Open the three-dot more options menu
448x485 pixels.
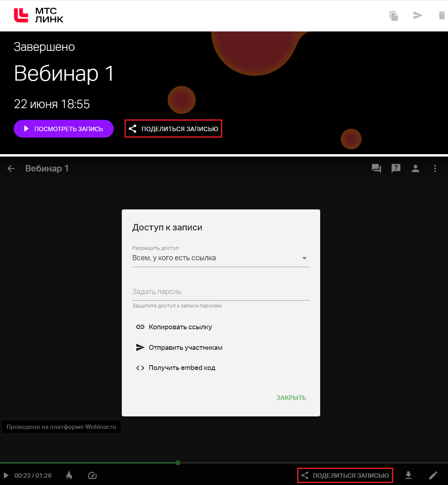click(x=435, y=169)
